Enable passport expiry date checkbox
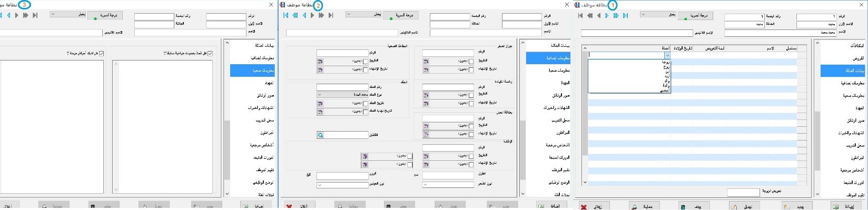This screenshot has width=868, height=210. click(x=471, y=69)
